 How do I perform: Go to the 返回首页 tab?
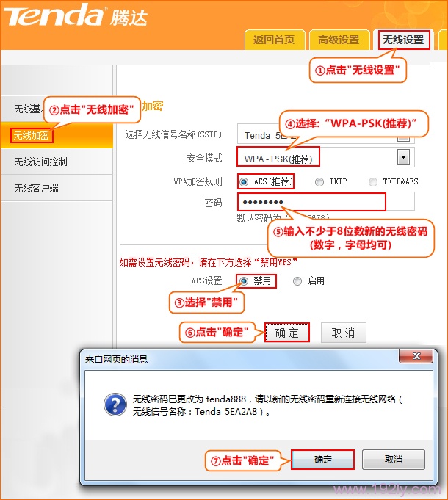coord(274,40)
